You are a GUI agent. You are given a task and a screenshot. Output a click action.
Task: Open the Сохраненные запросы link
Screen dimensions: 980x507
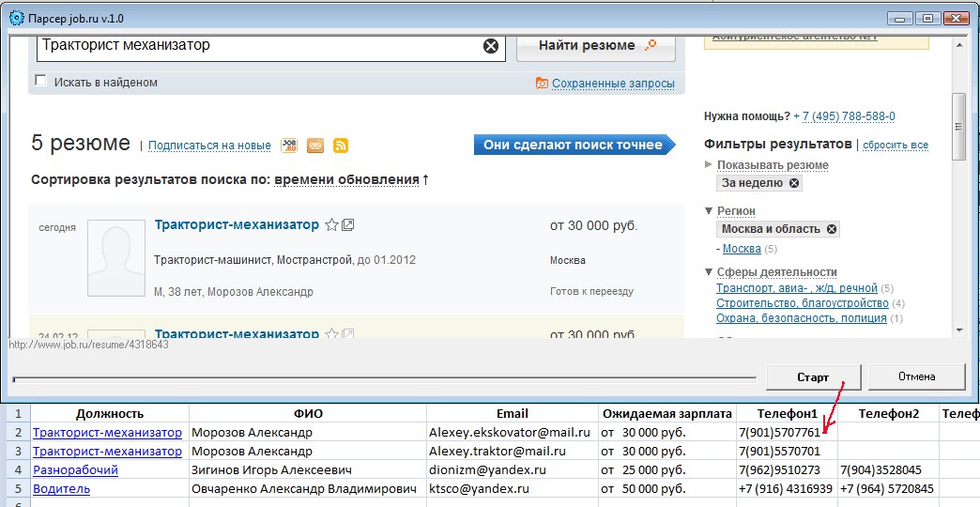coord(613,84)
